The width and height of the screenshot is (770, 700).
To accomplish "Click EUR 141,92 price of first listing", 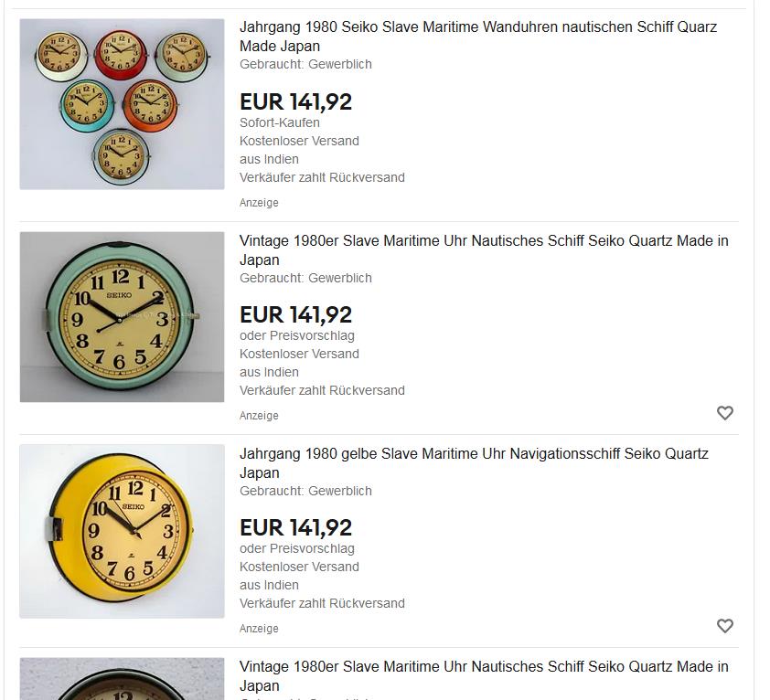I will 295,102.
